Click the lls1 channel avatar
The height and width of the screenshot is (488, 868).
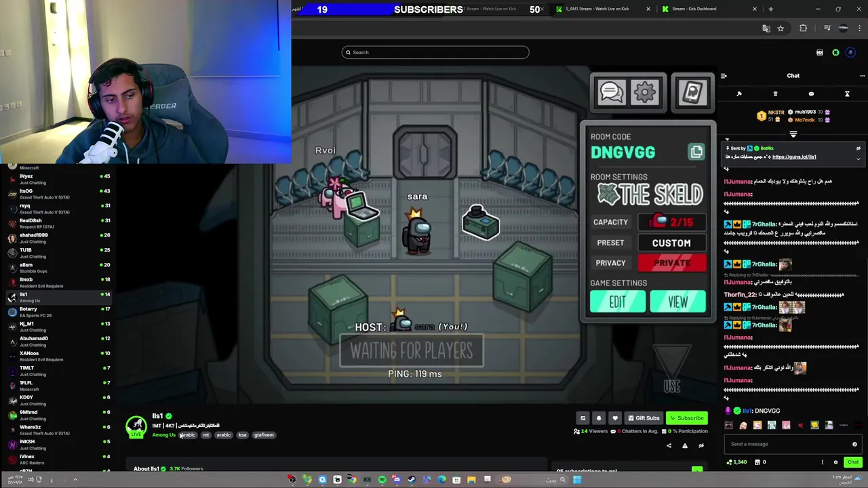(136, 426)
